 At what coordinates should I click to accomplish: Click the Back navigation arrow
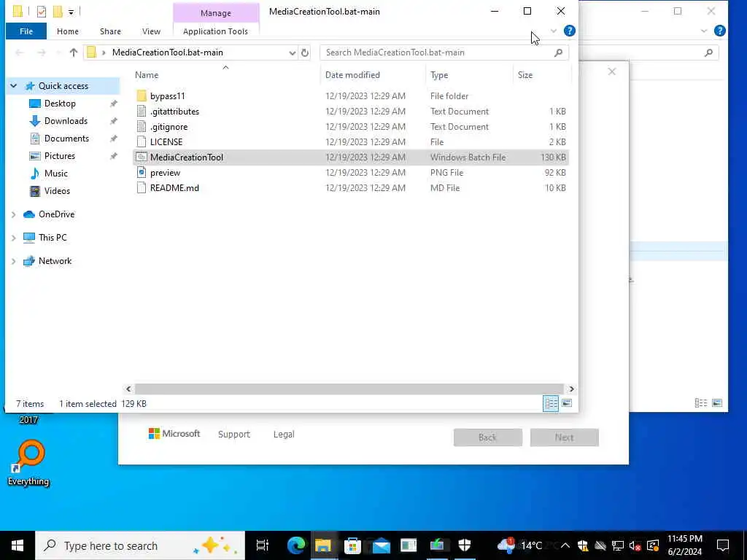coord(20,52)
